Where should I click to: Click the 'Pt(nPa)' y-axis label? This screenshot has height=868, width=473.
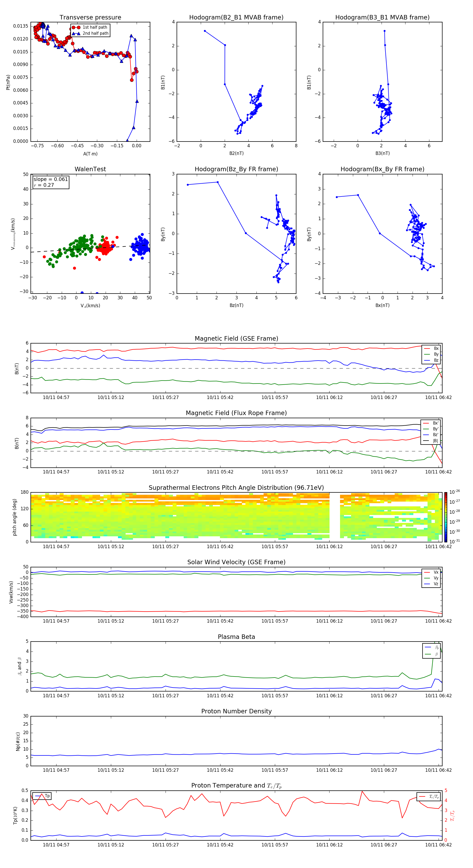8,82
